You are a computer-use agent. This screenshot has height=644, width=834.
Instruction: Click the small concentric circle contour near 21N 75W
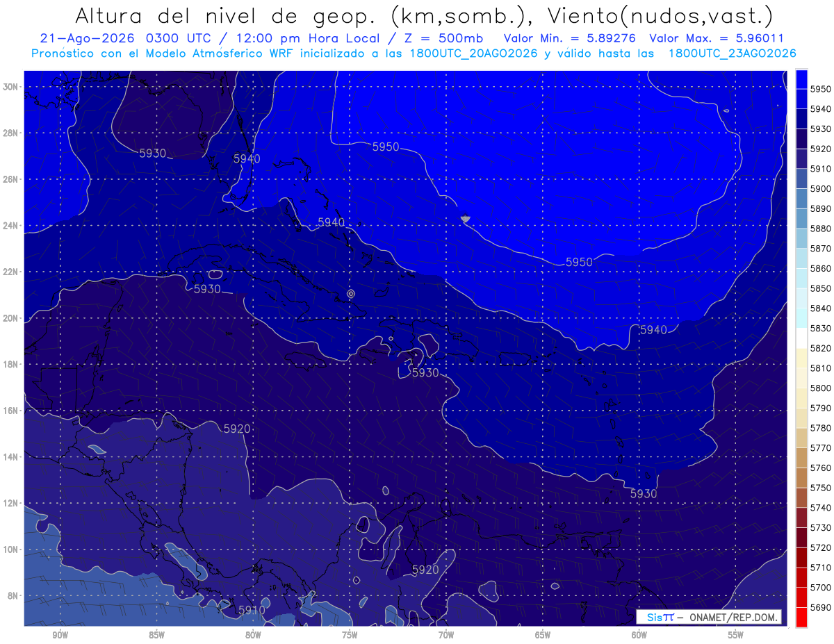tap(351, 294)
